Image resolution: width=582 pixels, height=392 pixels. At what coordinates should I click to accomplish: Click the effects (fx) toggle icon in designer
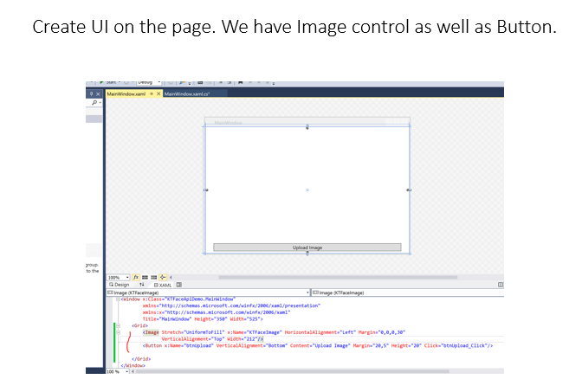[x=135, y=277]
